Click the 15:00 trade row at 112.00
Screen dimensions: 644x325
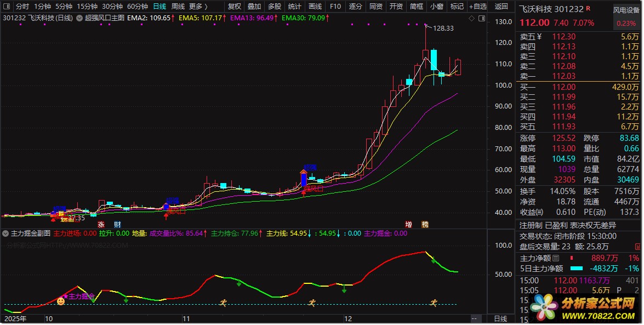tap(579, 281)
